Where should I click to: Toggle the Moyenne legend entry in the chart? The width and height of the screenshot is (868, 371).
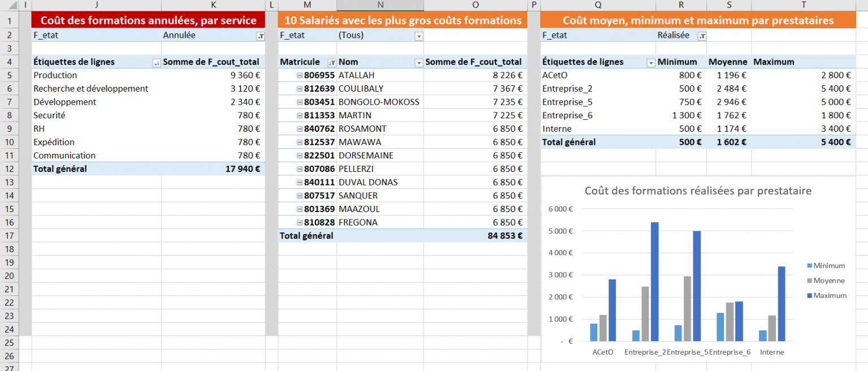pos(829,280)
